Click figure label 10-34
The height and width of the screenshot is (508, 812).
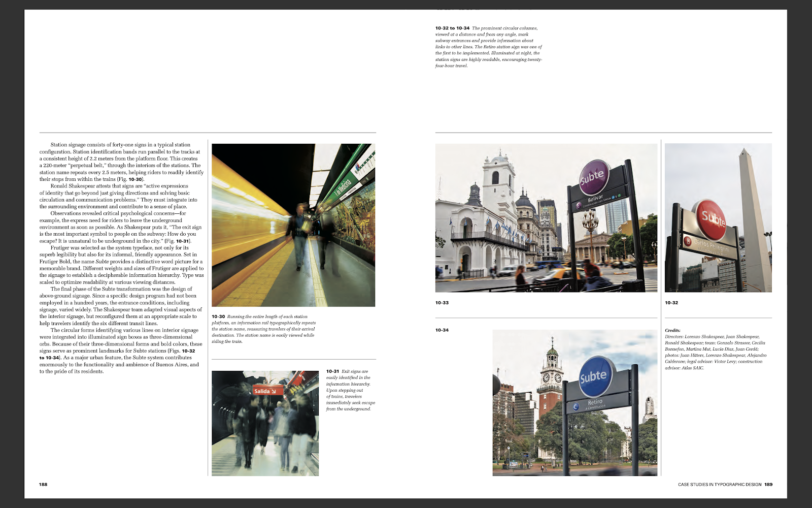click(442, 330)
